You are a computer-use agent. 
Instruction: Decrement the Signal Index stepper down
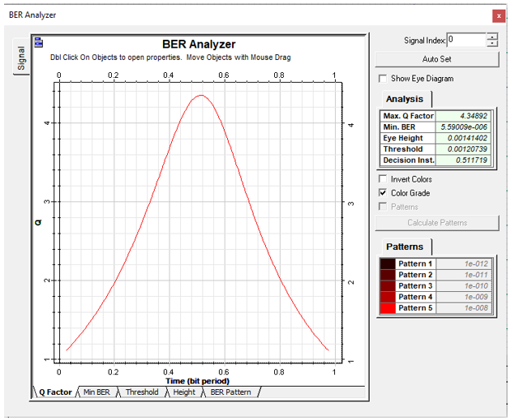coord(492,44)
